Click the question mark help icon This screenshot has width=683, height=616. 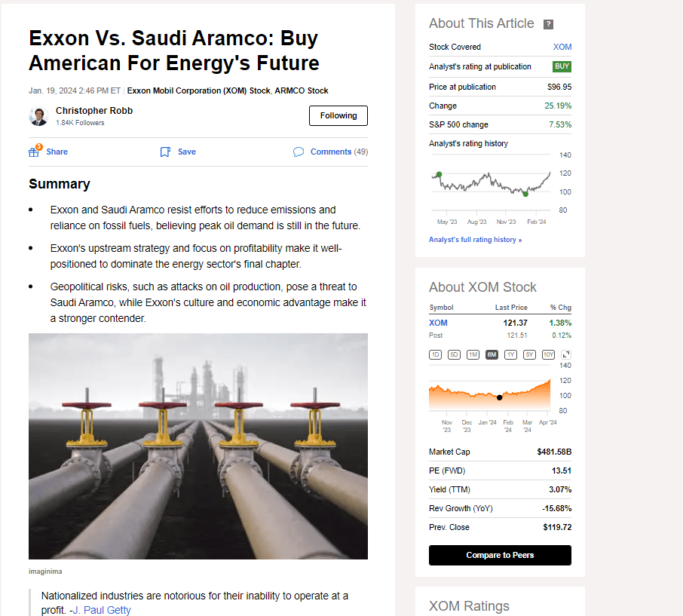click(548, 24)
